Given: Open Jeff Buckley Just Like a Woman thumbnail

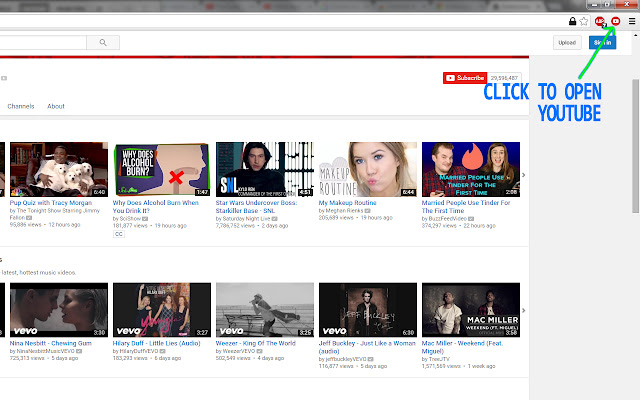Looking at the screenshot, I should click(x=368, y=310).
